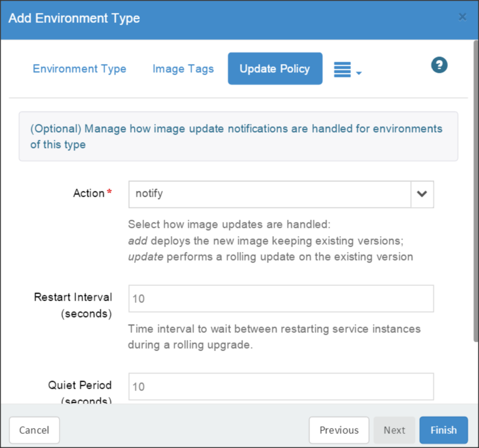The height and width of the screenshot is (448, 479).
Task: Click the Action field showing notify
Action: click(269, 194)
